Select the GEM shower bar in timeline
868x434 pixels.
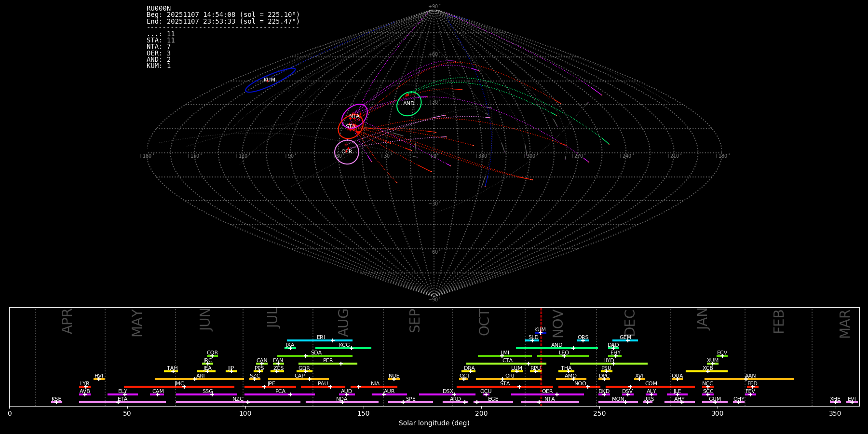coord(625,340)
